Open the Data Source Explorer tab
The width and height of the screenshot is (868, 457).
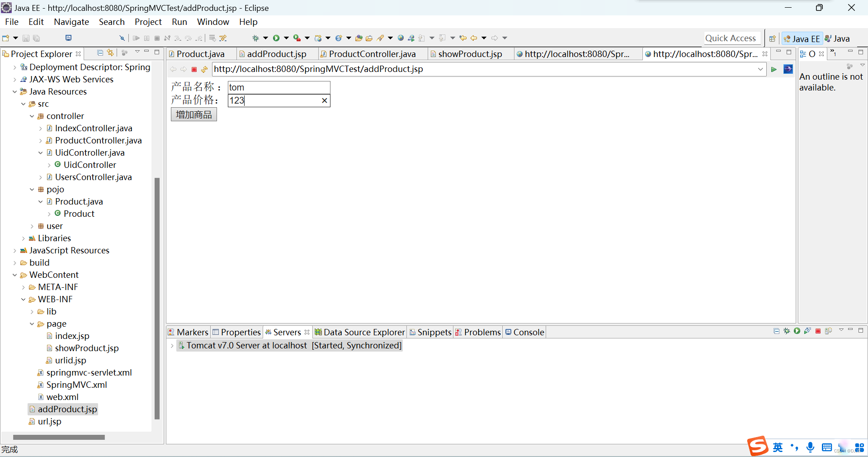(x=360, y=332)
